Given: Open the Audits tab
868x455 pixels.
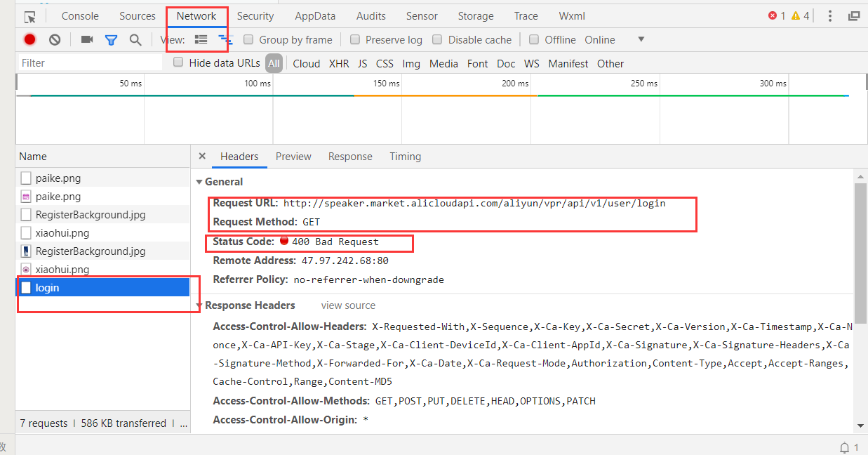Looking at the screenshot, I should (x=371, y=16).
